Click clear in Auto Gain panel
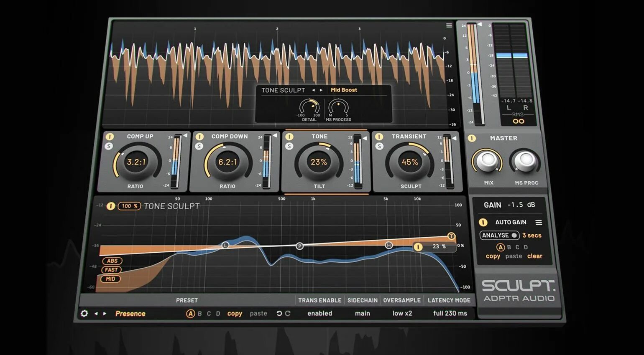The width and height of the screenshot is (644, 355). coord(534,256)
